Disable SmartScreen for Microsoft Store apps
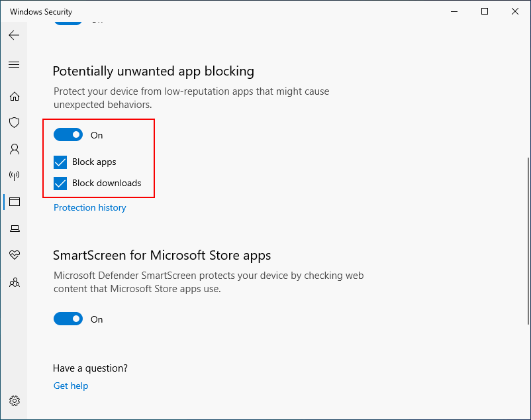This screenshot has height=420, width=531. pyautogui.click(x=68, y=319)
